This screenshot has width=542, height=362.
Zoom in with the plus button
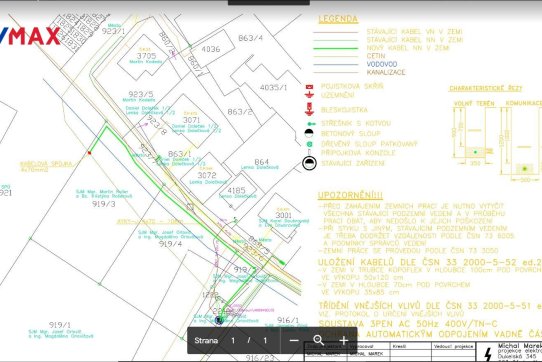[344, 341]
